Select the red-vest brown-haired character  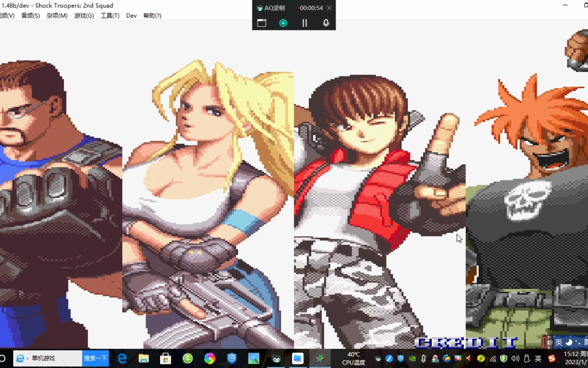(x=379, y=211)
